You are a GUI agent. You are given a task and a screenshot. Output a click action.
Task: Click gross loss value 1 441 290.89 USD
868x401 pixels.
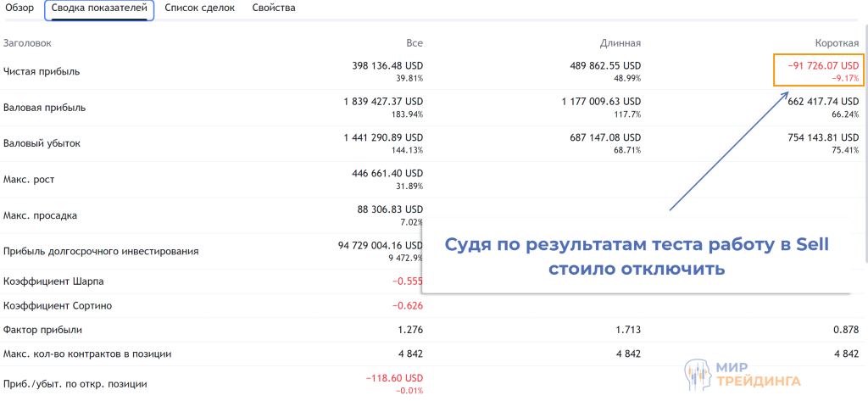(384, 138)
